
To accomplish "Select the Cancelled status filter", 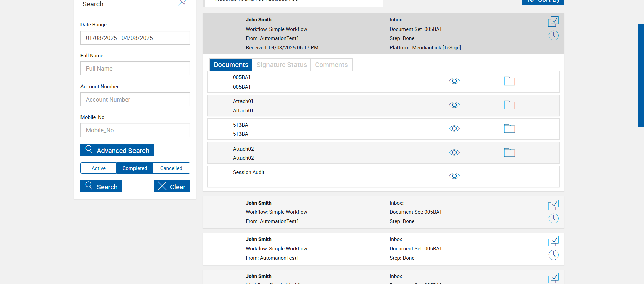I will [171, 168].
